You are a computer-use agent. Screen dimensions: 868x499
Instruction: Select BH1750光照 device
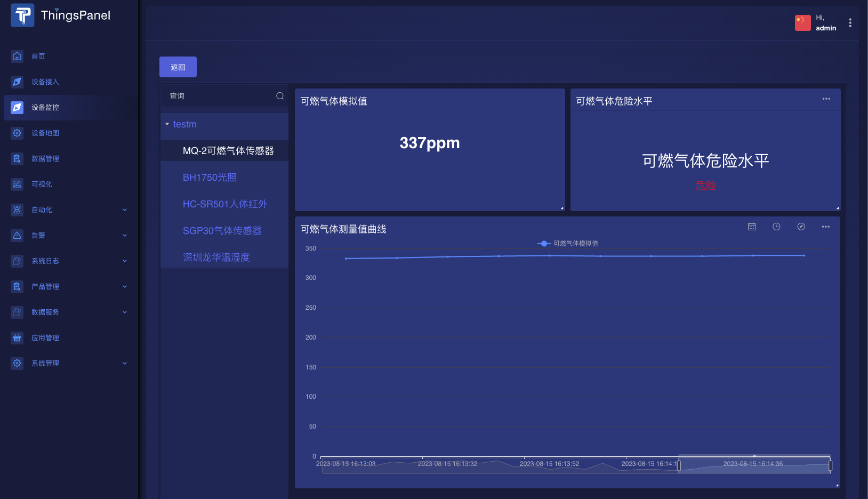point(224,177)
